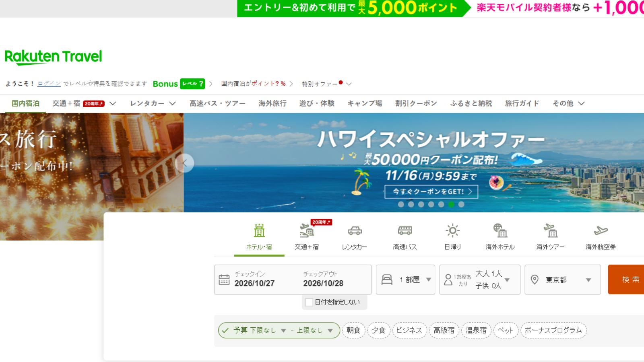Toggle the ボーナスプログラム filter chip
Image resolution: width=644 pixels, height=362 pixels.
(x=553, y=330)
